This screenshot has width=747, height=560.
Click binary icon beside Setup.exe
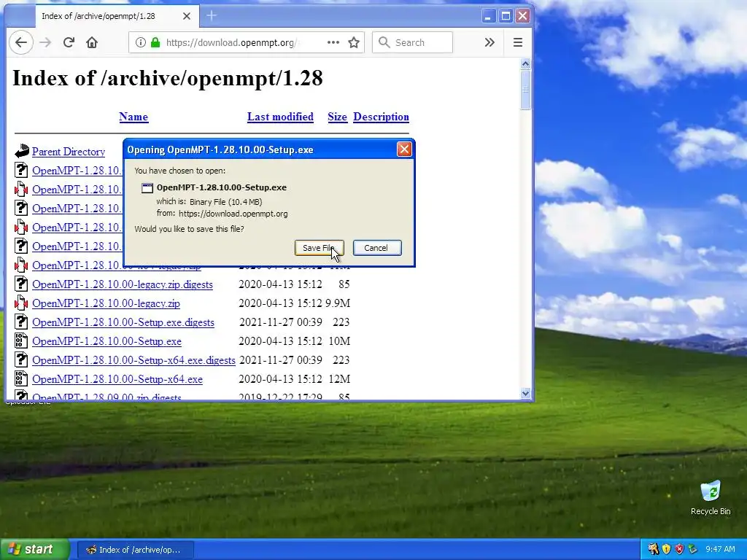tap(21, 341)
